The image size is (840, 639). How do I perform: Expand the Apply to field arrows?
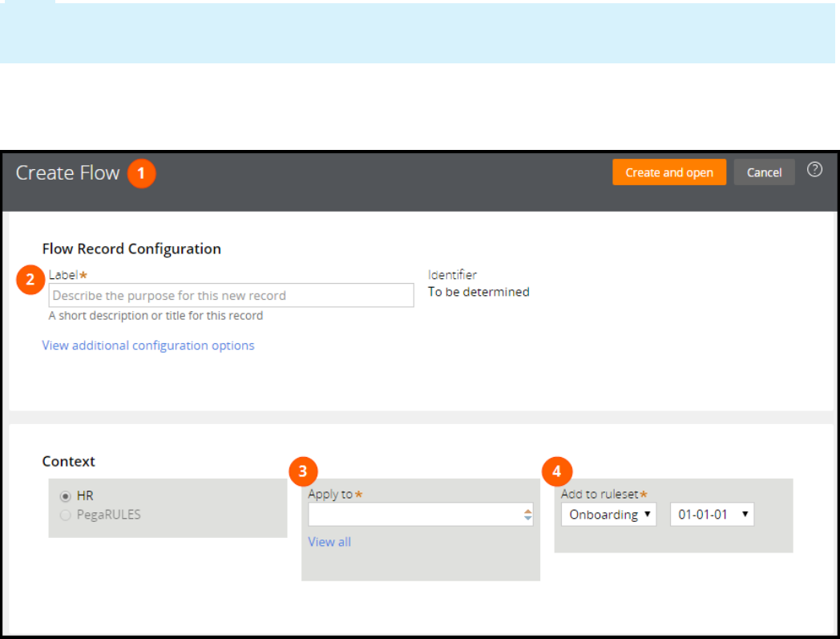(x=527, y=515)
